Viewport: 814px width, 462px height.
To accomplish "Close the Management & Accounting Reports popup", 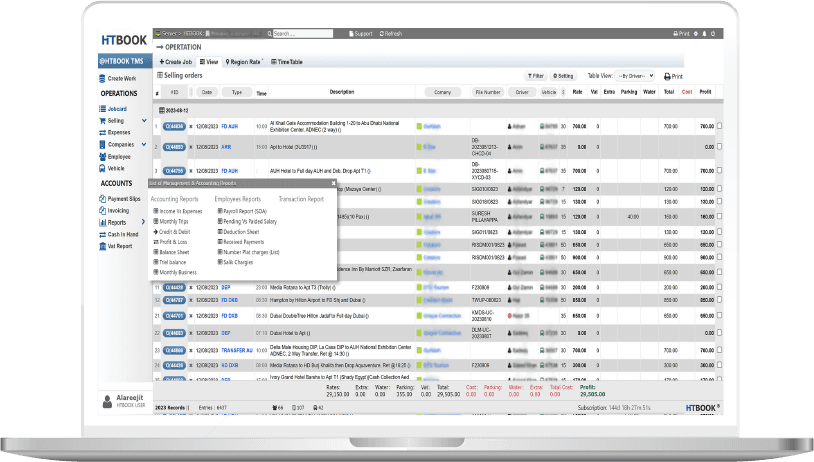I will click(x=333, y=183).
